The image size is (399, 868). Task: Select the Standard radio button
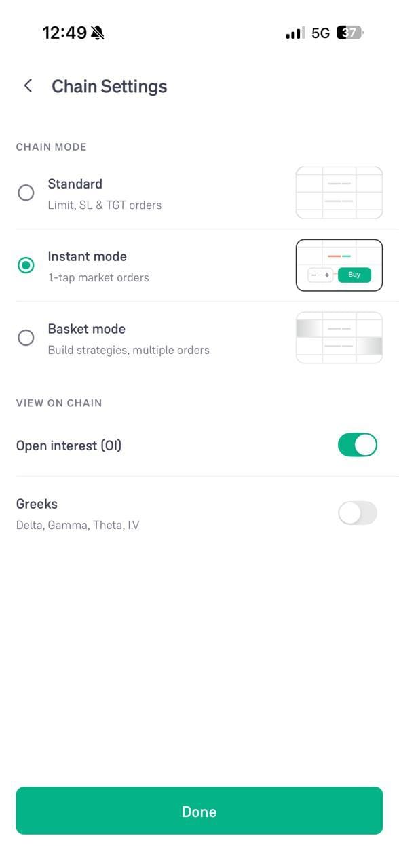[x=26, y=193]
